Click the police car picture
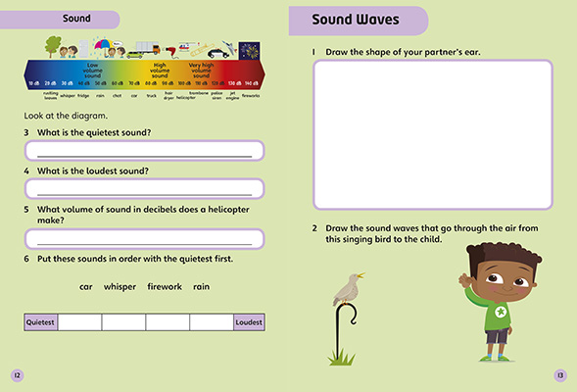Viewport: 577px width, 392px height. click(x=218, y=54)
